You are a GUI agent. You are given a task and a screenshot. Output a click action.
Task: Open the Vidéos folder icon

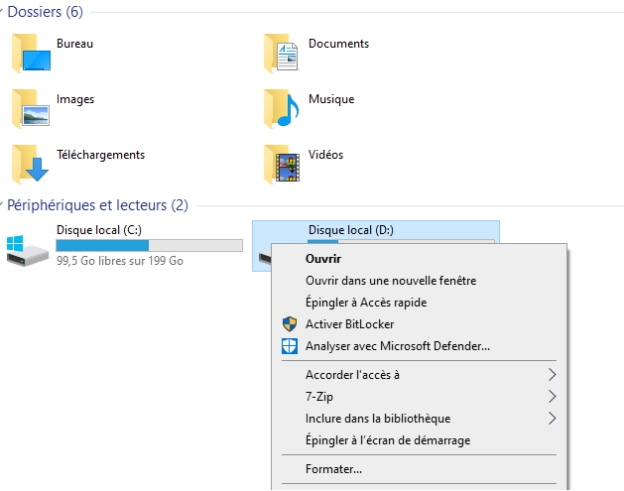(x=282, y=164)
